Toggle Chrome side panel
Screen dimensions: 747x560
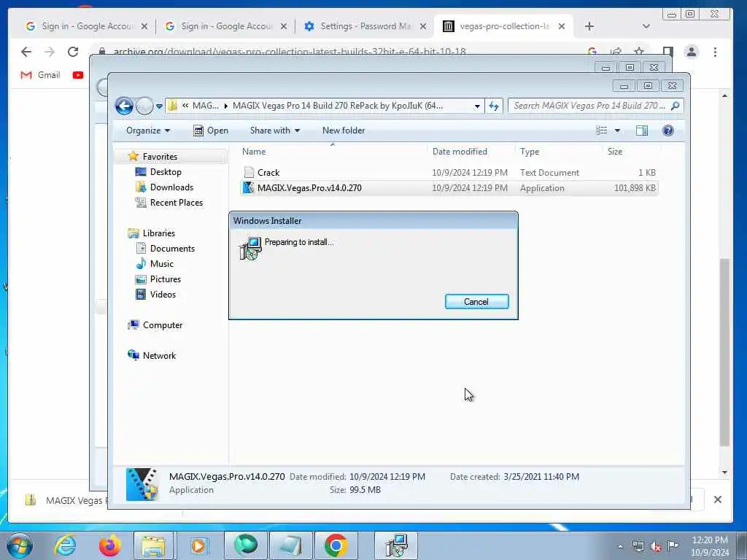point(668,52)
